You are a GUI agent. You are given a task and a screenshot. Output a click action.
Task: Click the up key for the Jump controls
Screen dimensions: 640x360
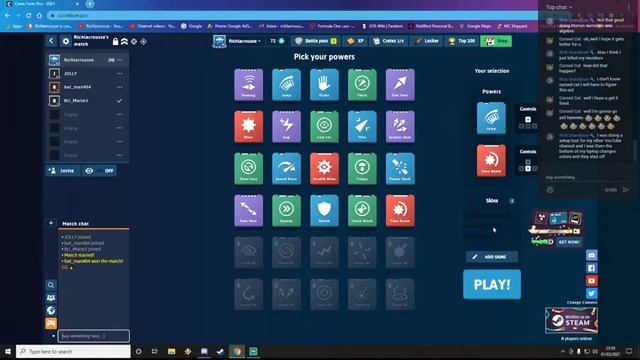(528, 119)
